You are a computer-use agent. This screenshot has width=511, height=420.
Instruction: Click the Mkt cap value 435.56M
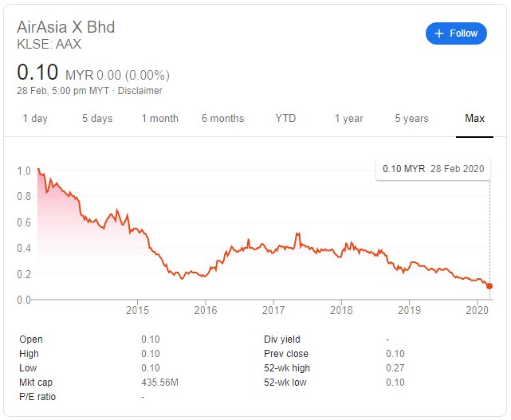pyautogui.click(x=159, y=383)
